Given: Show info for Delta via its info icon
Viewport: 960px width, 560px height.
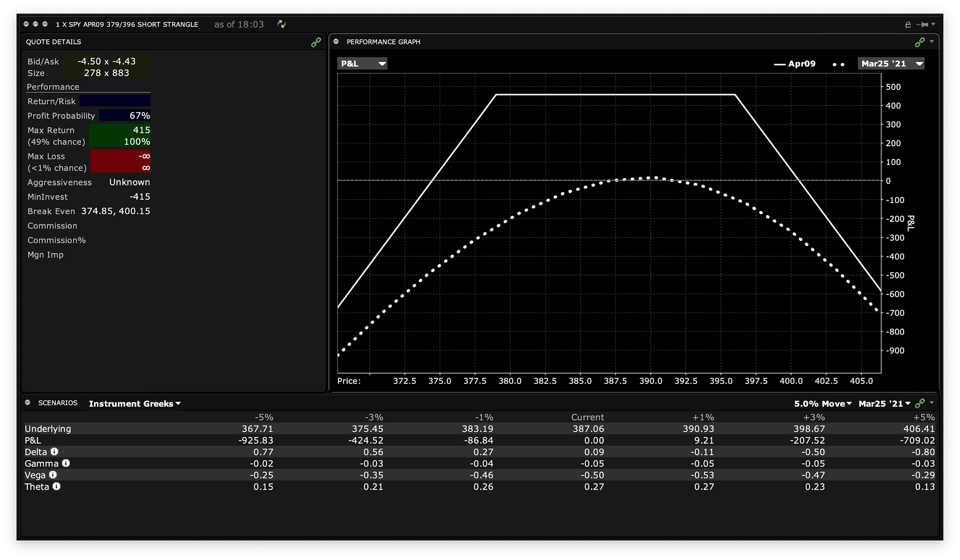Looking at the screenshot, I should 54,451.
